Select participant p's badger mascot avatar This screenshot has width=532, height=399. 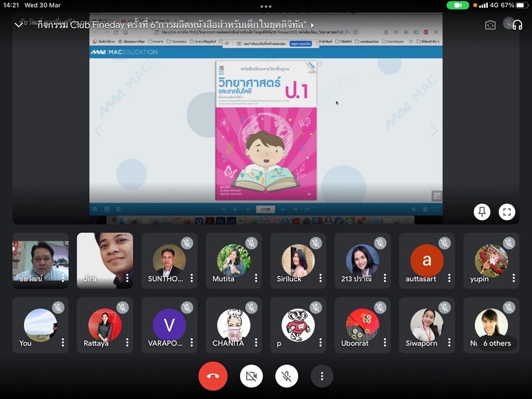point(298,324)
